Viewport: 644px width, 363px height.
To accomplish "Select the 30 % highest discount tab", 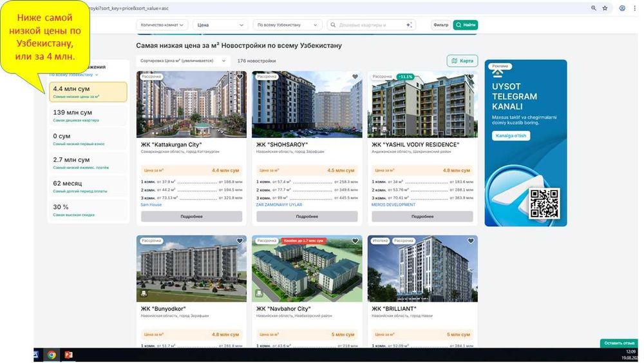I will [88, 210].
